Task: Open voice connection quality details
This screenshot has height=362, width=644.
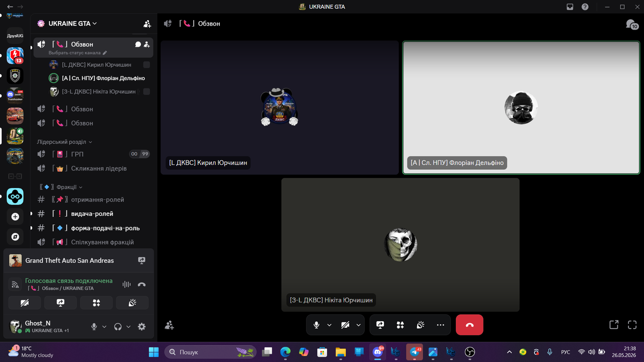Action: click(x=14, y=285)
